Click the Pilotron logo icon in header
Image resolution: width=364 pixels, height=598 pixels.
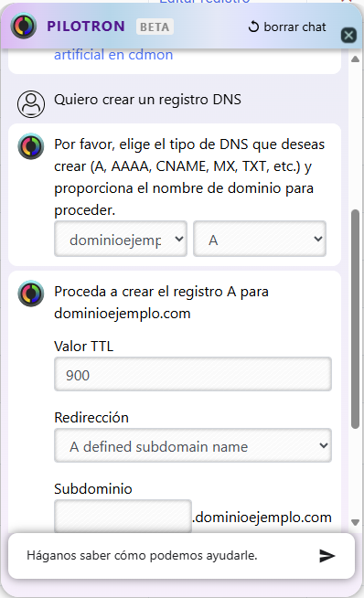24,26
